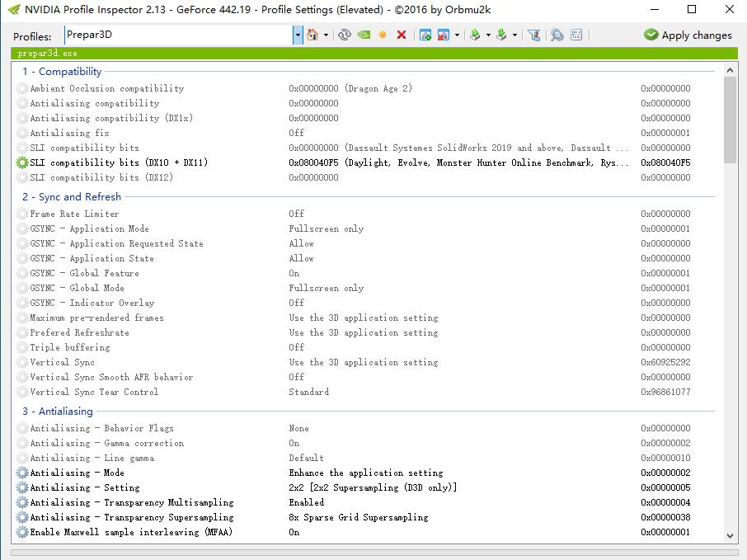The height and width of the screenshot is (560, 747).
Task: Click the green gear beside SLI compatibility bits (DX10 + DX11)
Action: (x=22, y=162)
